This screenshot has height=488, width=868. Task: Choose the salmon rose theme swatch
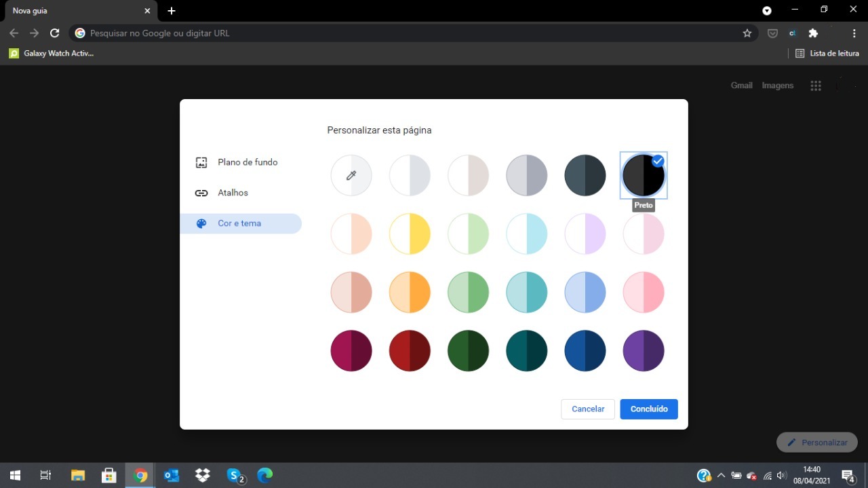(x=351, y=292)
